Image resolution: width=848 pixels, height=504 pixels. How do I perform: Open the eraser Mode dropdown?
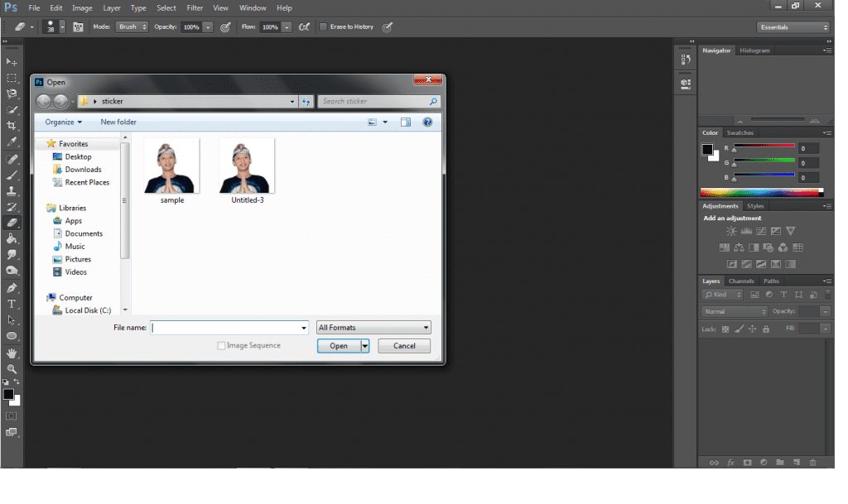[x=132, y=27]
